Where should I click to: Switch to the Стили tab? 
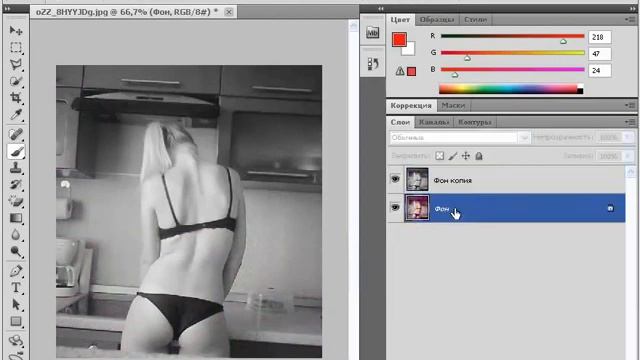tap(476, 20)
